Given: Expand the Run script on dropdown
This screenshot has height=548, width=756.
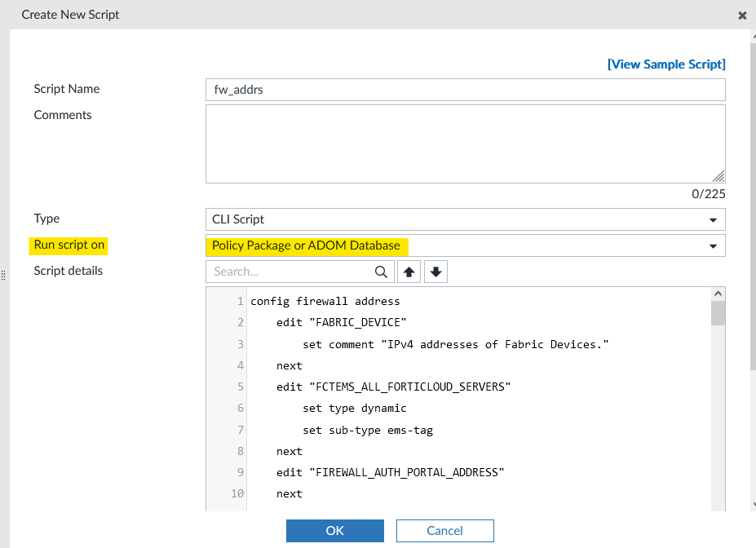Looking at the screenshot, I should [465, 245].
